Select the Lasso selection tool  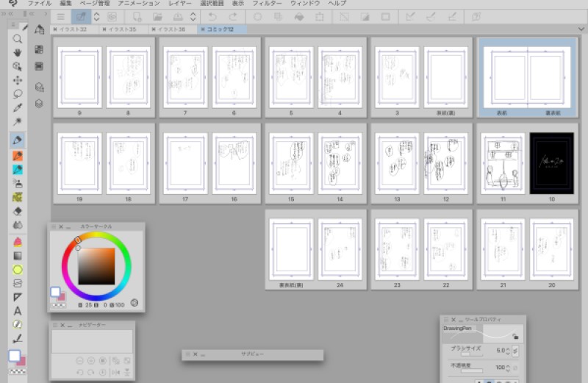tap(17, 94)
